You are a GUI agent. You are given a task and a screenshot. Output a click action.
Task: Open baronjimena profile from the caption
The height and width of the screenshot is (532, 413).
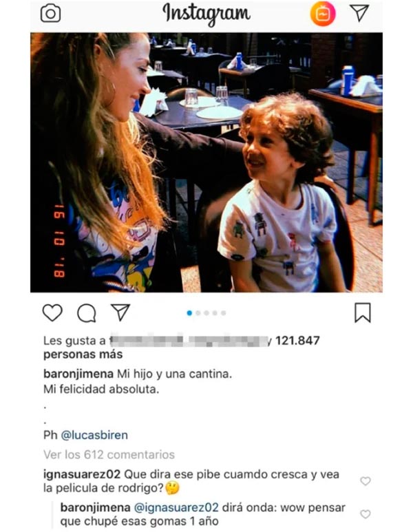coord(78,374)
